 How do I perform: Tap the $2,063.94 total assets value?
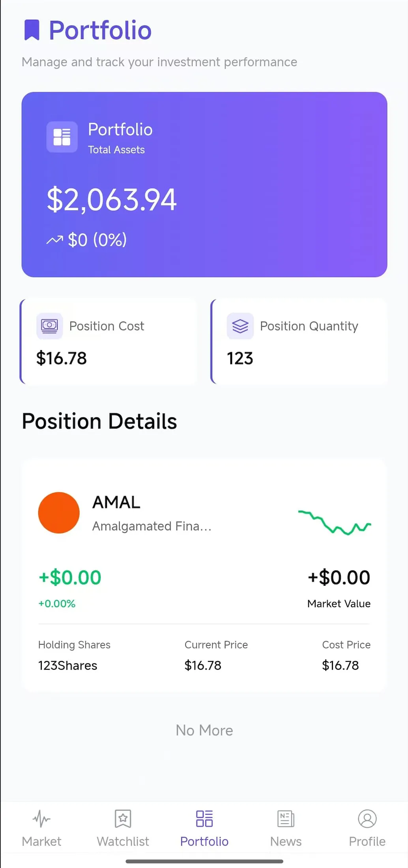pos(112,199)
